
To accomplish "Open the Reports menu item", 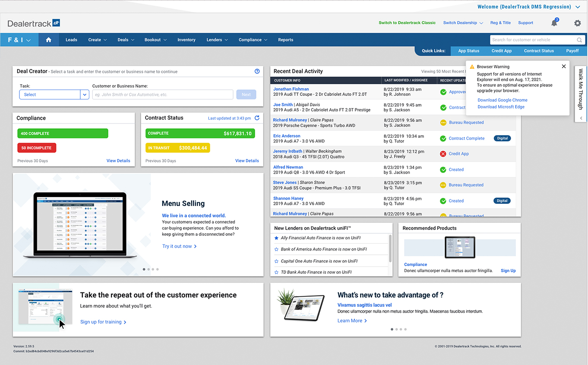I will coord(285,39).
